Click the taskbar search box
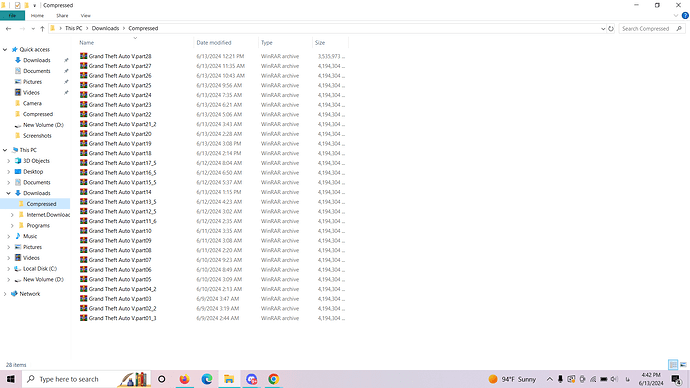The height and width of the screenshot is (388, 690). click(86, 379)
